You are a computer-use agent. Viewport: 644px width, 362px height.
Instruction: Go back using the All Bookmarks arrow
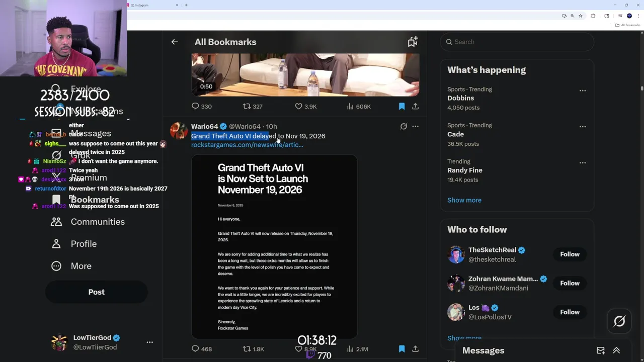pyautogui.click(x=175, y=42)
